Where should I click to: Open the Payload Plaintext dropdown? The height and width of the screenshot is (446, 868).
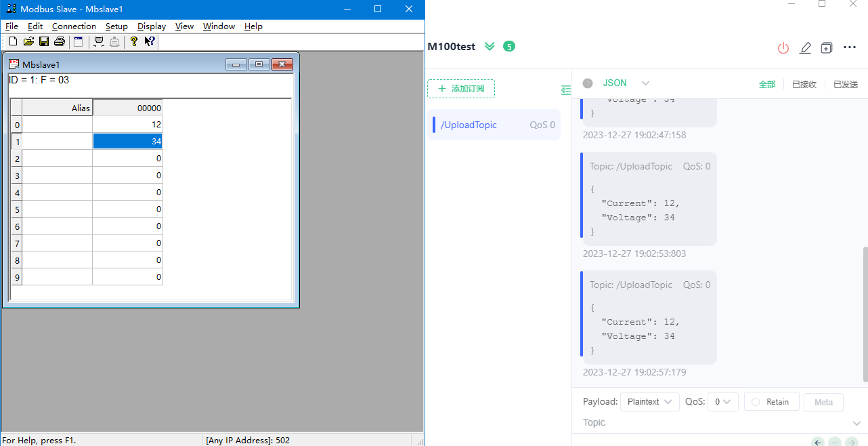tap(649, 402)
